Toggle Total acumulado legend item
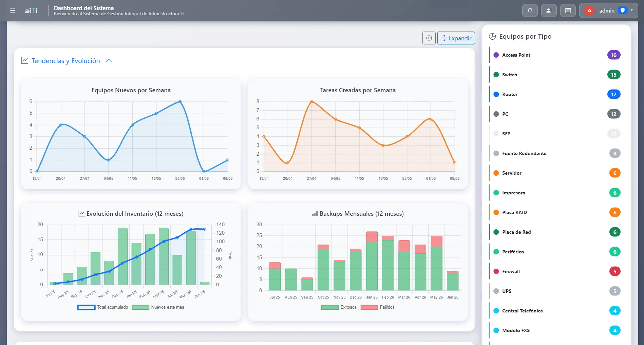This screenshot has height=345, width=644. 103,307
